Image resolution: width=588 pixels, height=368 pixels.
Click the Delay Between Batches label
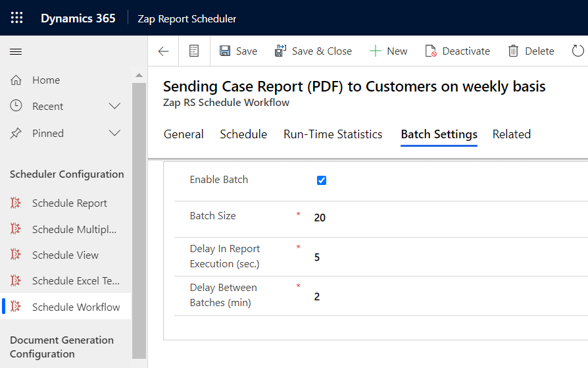coord(224,295)
